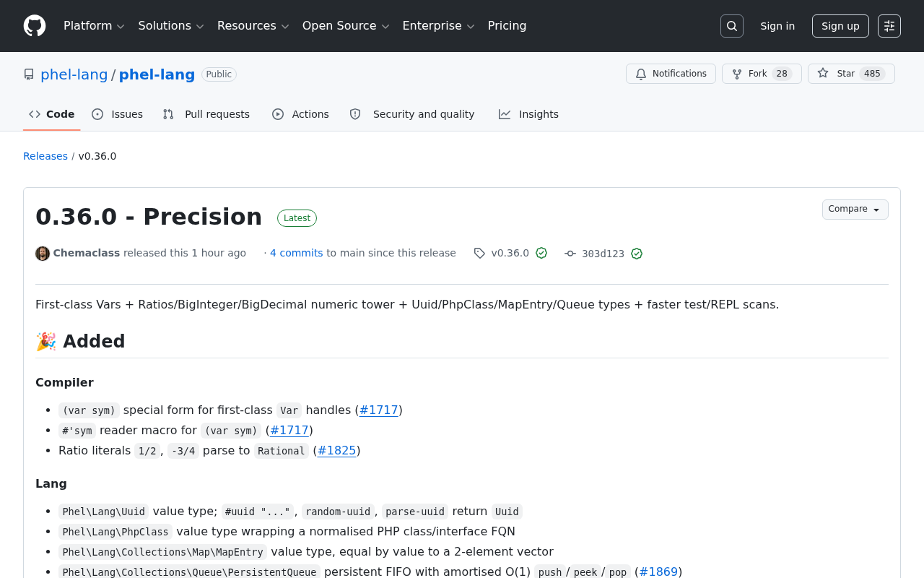Switch to the Pull requests tab
Image resolution: width=924 pixels, height=578 pixels.
point(206,114)
